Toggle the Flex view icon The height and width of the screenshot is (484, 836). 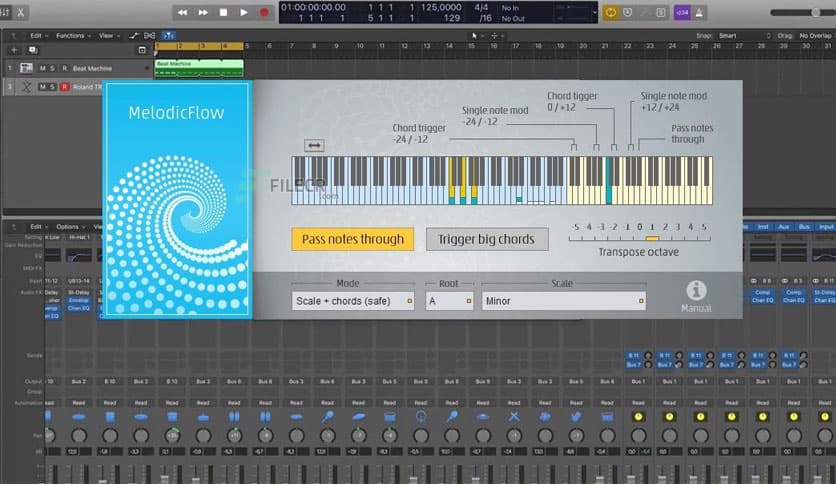click(150, 36)
